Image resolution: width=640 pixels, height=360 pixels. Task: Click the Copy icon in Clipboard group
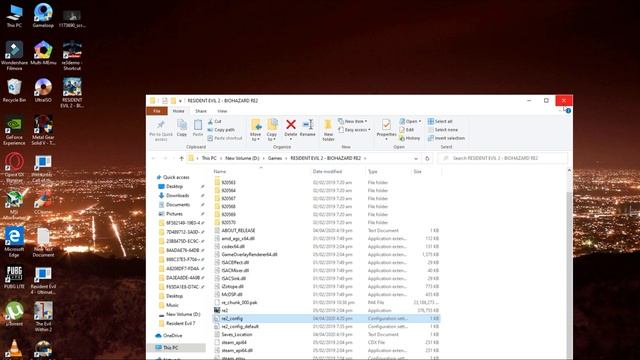click(182, 128)
